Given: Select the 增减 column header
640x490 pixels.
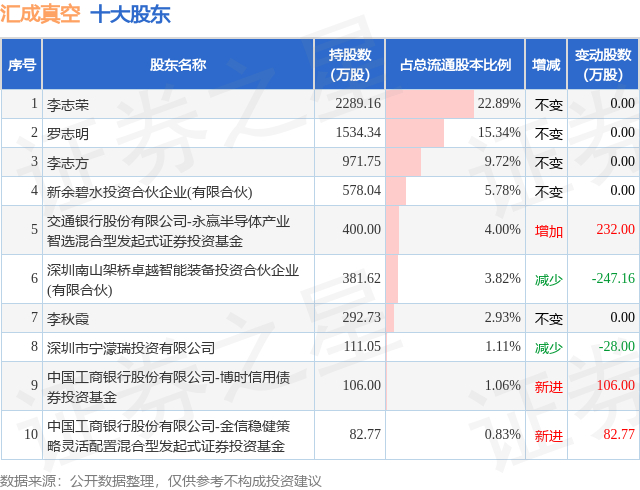Looking at the screenshot, I should point(546,65).
